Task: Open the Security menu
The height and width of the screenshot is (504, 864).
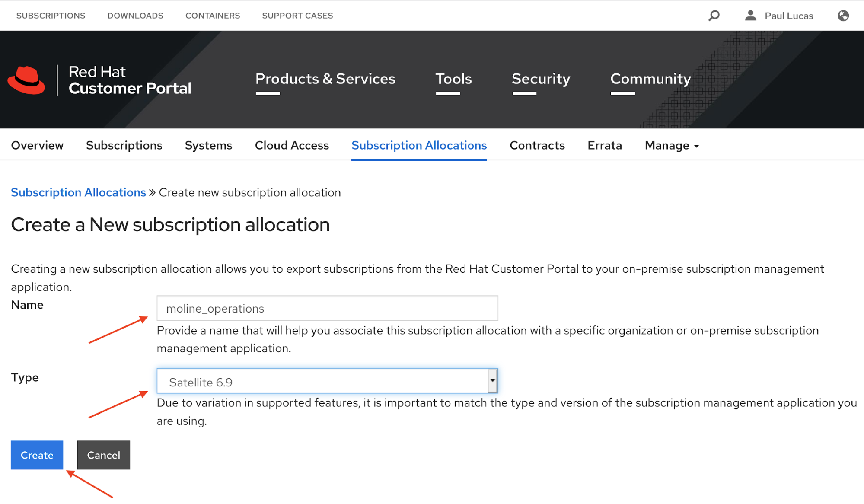Action: pyautogui.click(x=541, y=79)
